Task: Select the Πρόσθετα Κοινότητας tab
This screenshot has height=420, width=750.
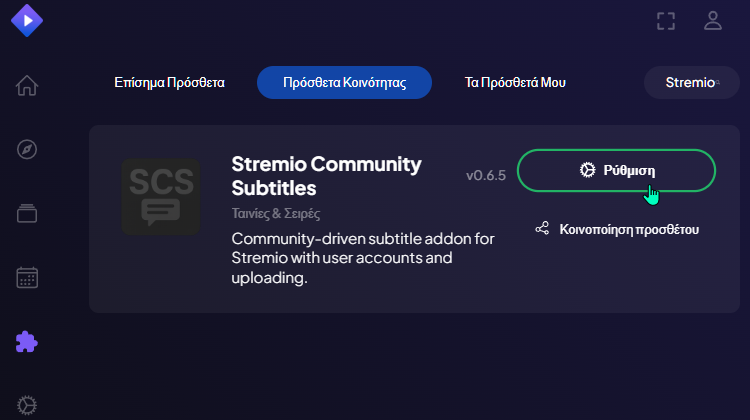Action: coord(344,83)
